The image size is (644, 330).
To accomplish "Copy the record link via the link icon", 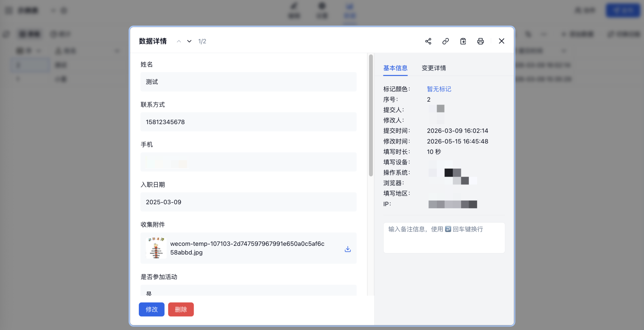I will 446,41.
